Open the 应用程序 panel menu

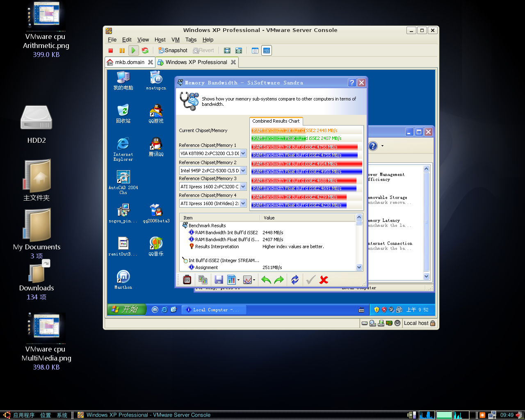tap(23, 415)
